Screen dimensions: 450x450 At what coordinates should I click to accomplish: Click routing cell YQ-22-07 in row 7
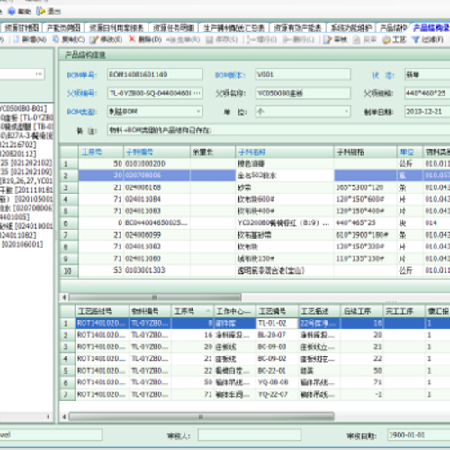pos(277,394)
